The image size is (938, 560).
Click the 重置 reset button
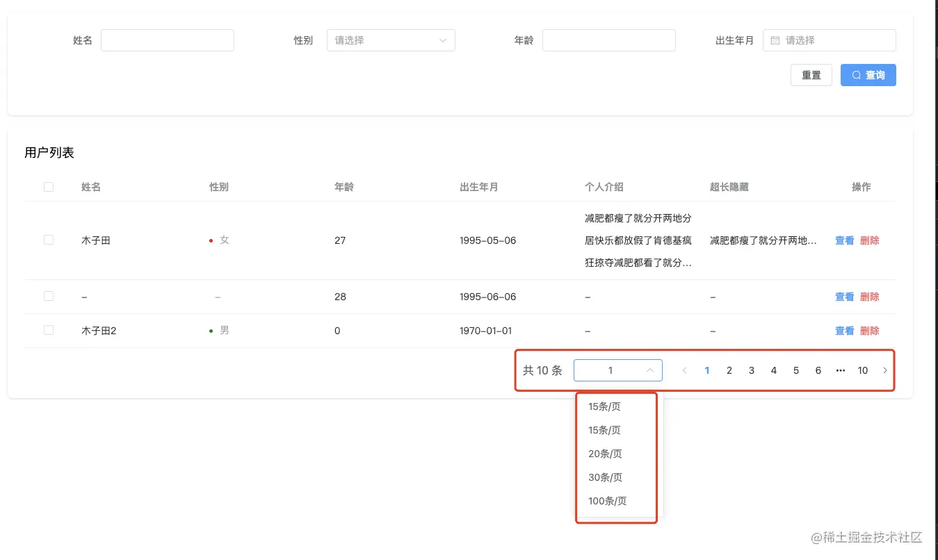click(x=811, y=75)
